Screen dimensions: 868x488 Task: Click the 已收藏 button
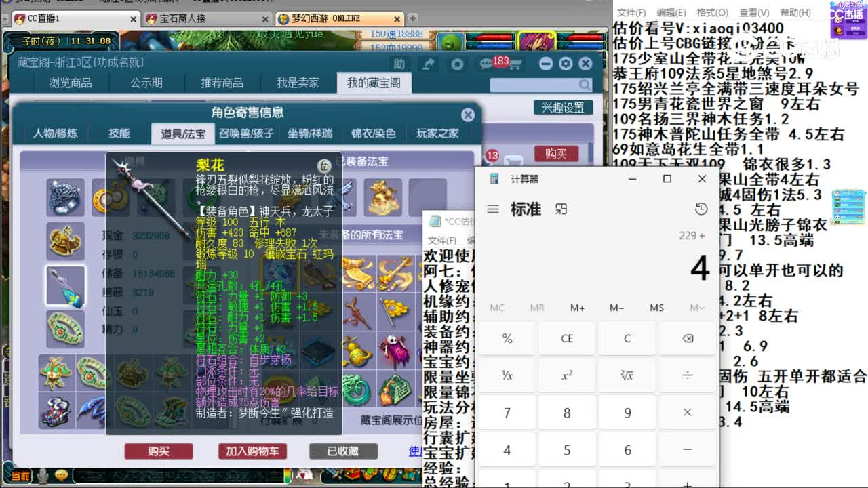(342, 451)
